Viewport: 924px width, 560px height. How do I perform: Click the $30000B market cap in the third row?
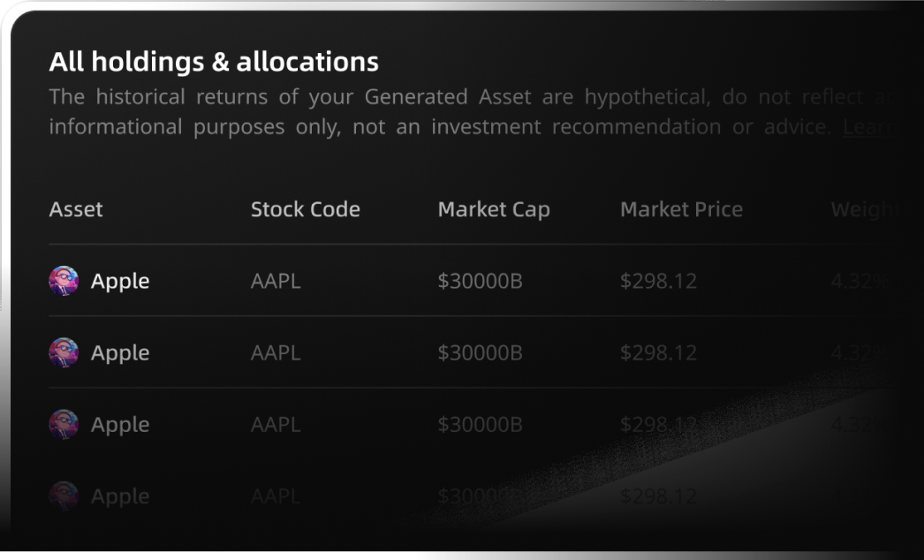[x=480, y=424]
